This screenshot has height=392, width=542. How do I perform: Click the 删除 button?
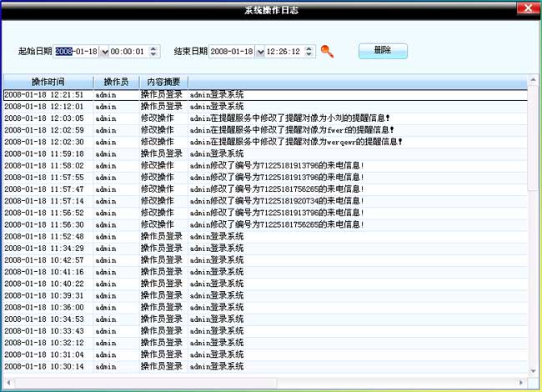click(x=383, y=51)
